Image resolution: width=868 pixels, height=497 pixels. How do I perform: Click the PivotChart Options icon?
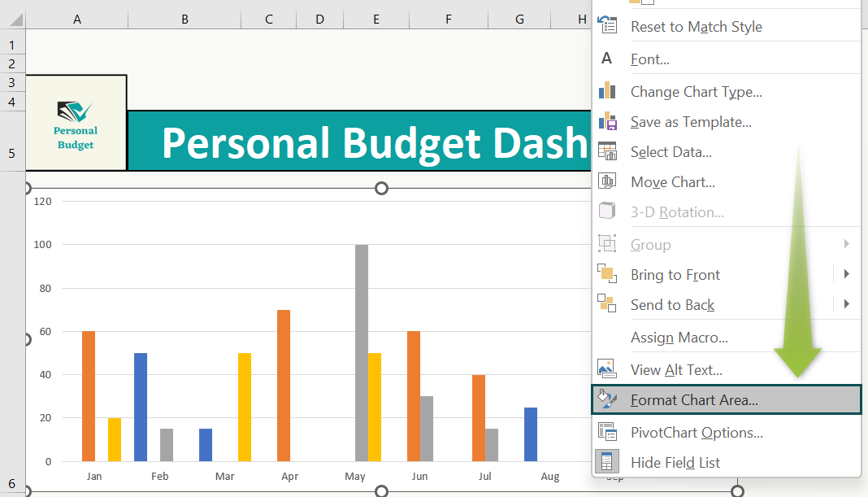tap(607, 432)
